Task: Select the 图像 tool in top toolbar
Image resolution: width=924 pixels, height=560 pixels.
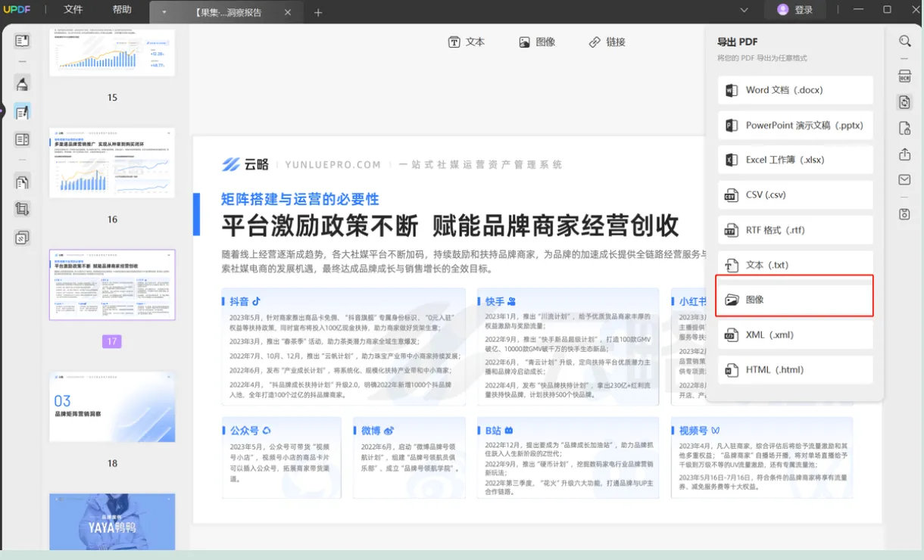Action: 537,42
